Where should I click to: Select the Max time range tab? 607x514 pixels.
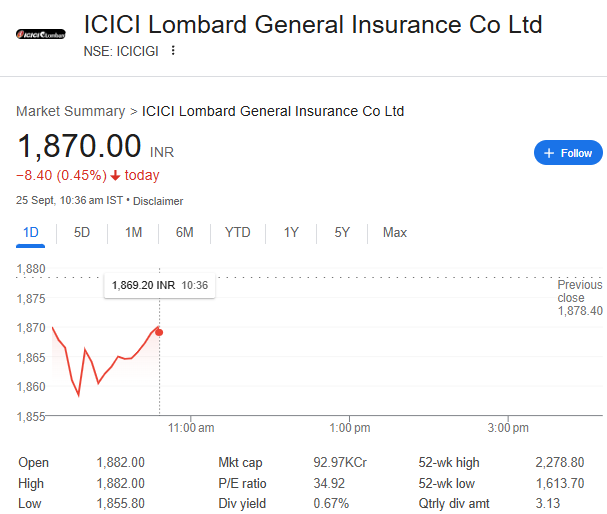coord(395,233)
